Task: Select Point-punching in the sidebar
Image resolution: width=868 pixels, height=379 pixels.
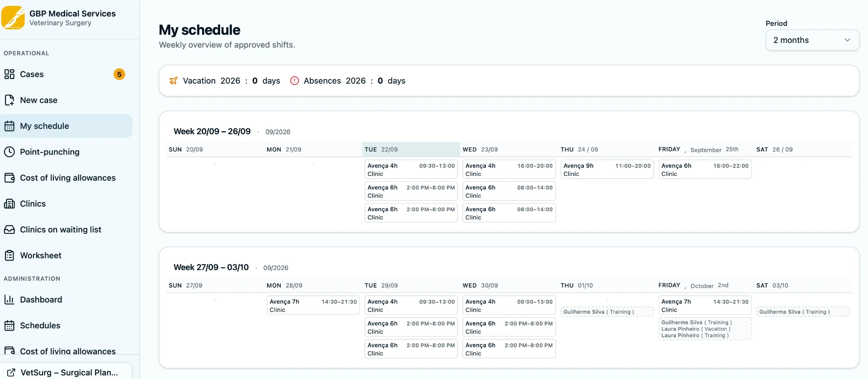Action: coord(66,152)
